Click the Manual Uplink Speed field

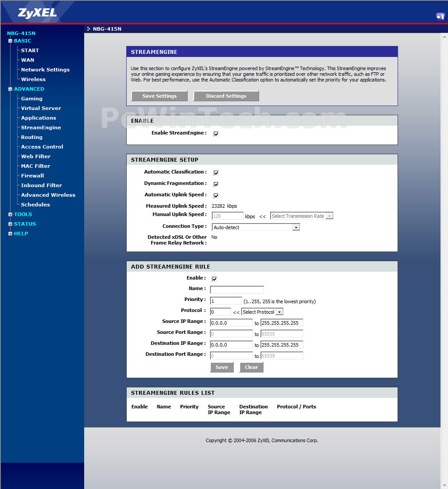(x=228, y=216)
